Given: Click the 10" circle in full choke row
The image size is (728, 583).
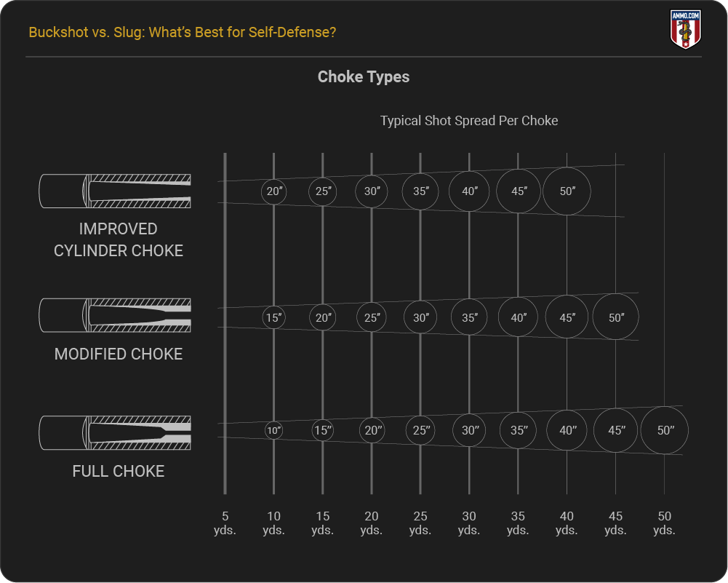Looking at the screenshot, I should coord(274,430).
